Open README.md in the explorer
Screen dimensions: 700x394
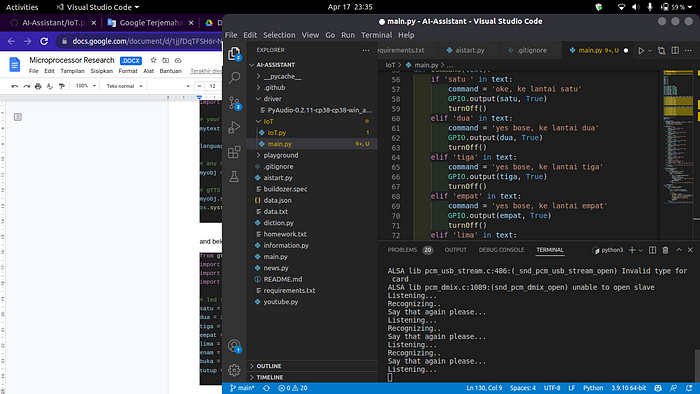312,279
